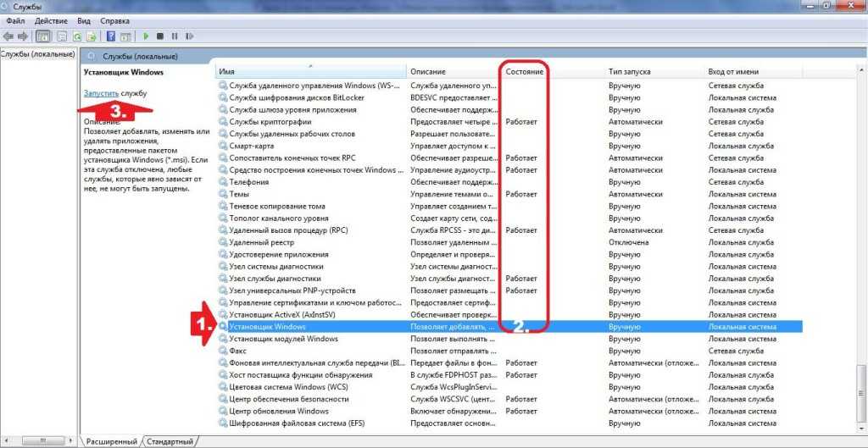
Task: Sort by the Состояние column header
Action: (554, 72)
